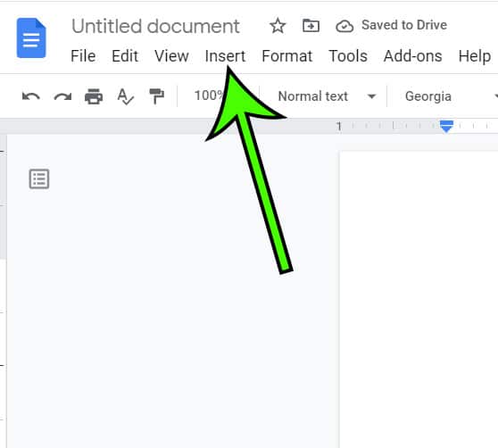Click the Redo arrow
Screen dimensions: 498x448
62,96
